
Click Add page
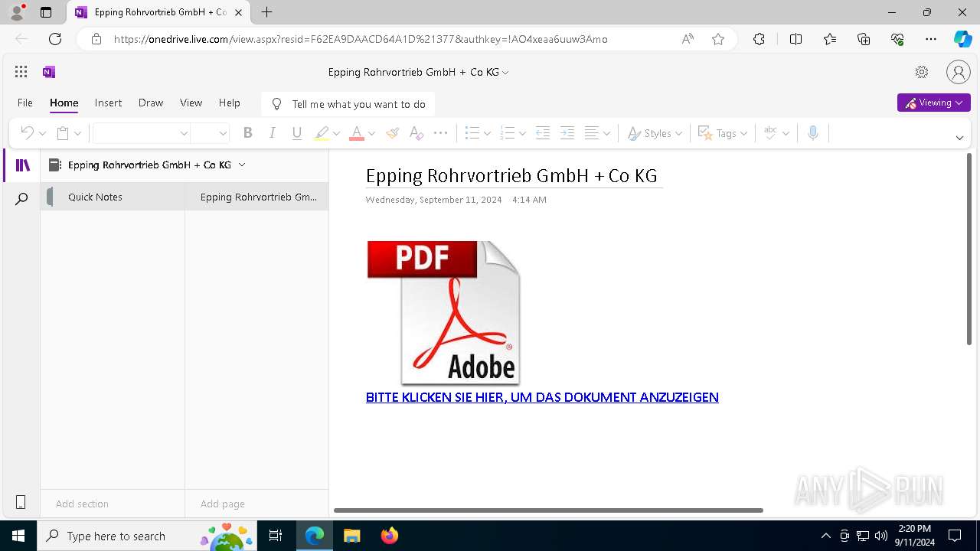223,504
